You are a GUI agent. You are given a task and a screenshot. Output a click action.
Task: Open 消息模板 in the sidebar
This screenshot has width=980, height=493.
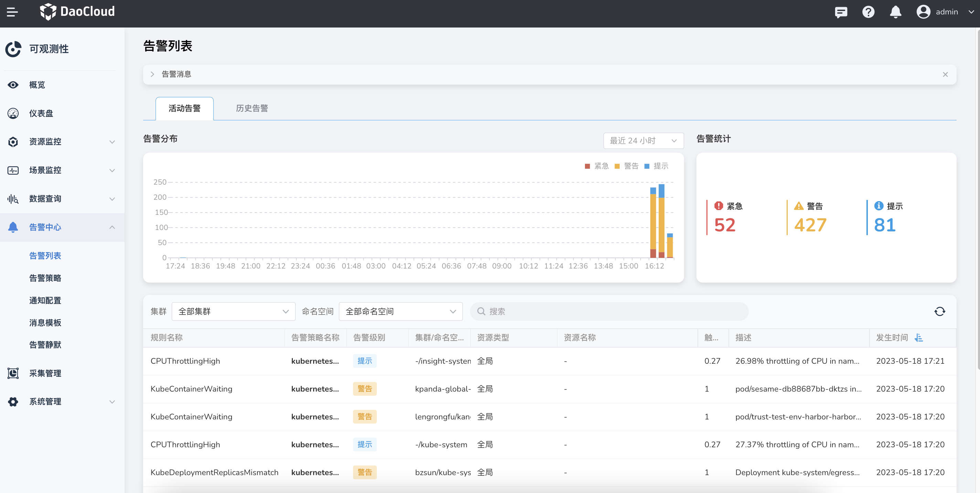point(45,323)
